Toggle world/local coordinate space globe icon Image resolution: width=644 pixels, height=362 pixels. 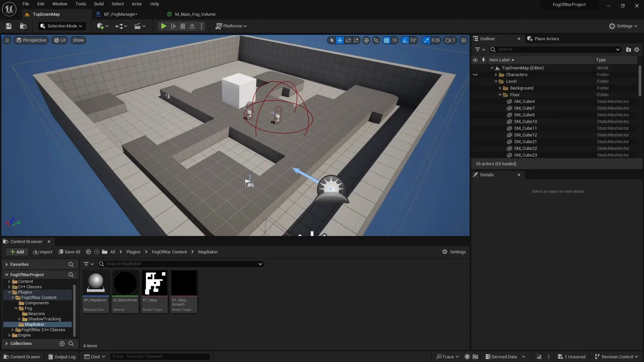(366, 40)
